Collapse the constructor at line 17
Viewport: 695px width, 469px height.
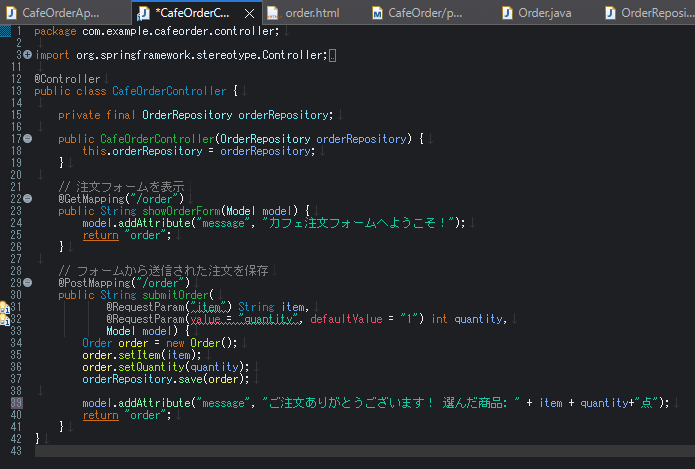(x=27, y=138)
